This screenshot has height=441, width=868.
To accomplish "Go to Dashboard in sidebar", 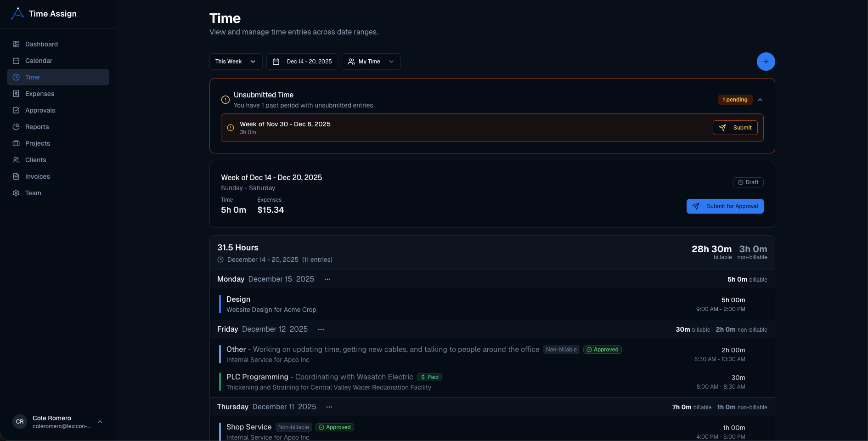I will pos(41,44).
